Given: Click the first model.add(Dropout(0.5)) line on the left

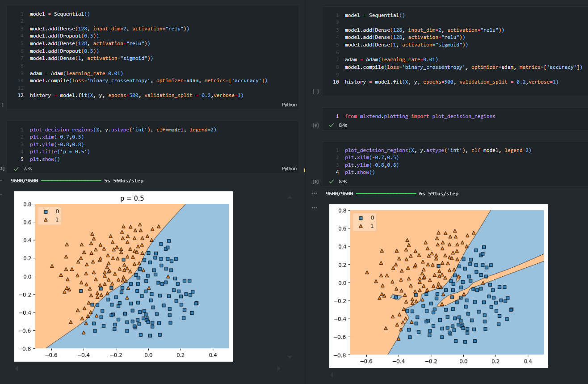Looking at the screenshot, I should 64,36.
